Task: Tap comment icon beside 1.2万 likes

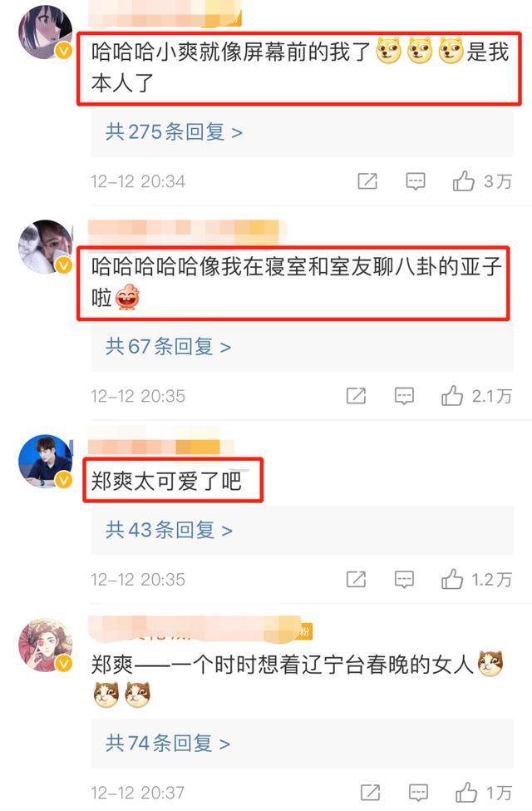Action: tap(404, 580)
